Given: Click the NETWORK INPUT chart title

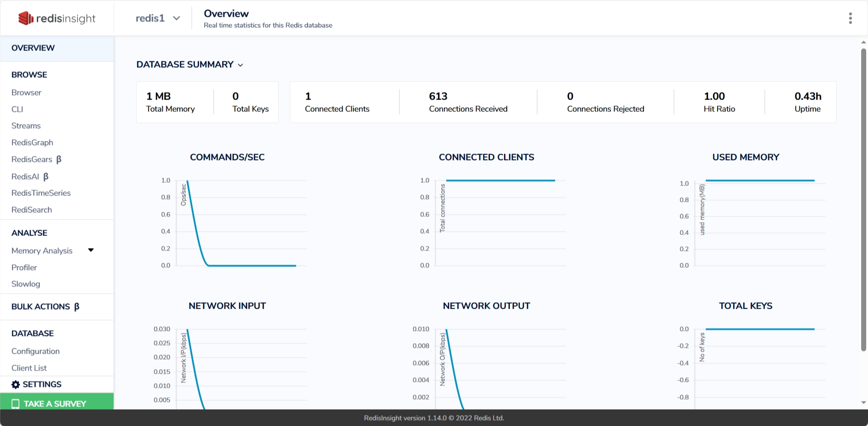Looking at the screenshot, I should [227, 306].
